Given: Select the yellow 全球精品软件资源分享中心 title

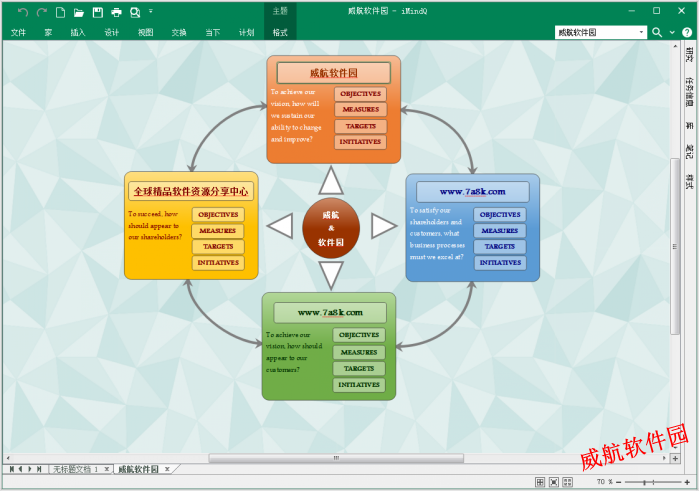Looking at the screenshot, I should 191,191.
